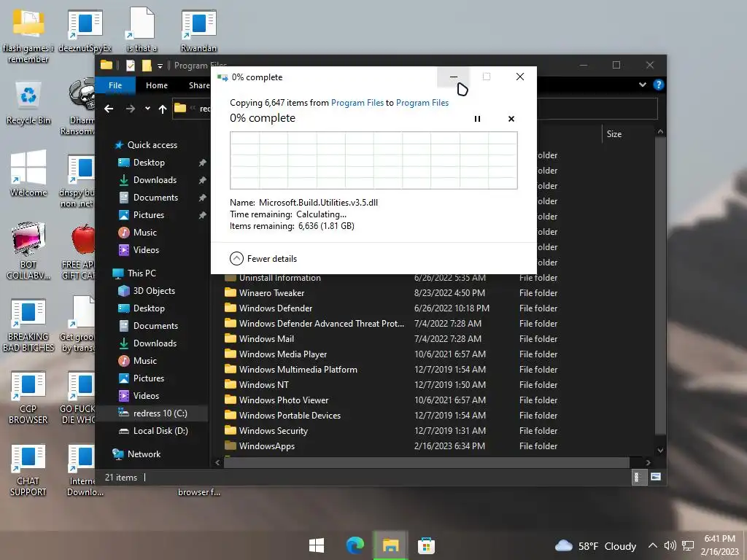Select the Welcome desktop shortcut
The image size is (747, 560).
28,174
